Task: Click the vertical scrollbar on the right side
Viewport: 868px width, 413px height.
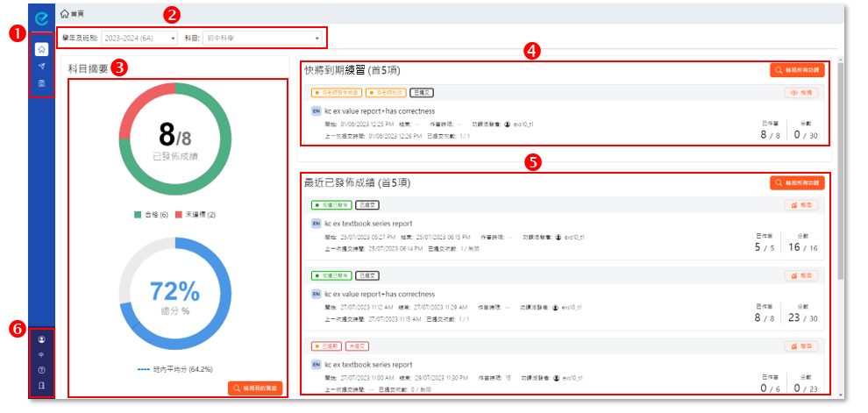Action: pyautogui.click(x=840, y=175)
